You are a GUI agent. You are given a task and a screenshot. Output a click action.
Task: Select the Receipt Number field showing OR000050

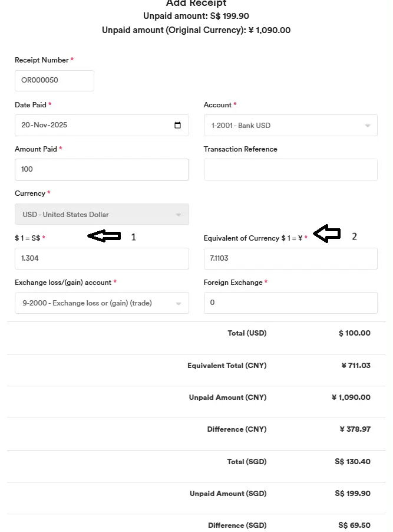pyautogui.click(x=54, y=80)
